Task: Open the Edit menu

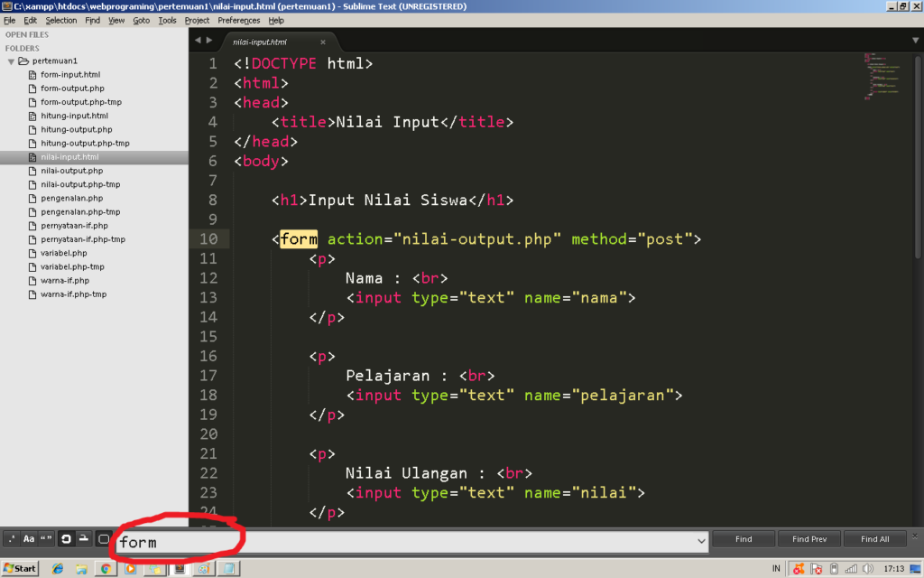Action: [x=30, y=20]
